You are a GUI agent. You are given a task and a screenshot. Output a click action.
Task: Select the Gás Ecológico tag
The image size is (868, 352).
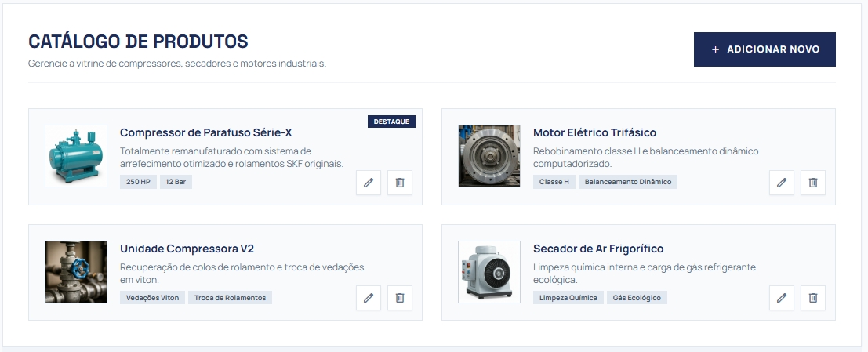(637, 298)
